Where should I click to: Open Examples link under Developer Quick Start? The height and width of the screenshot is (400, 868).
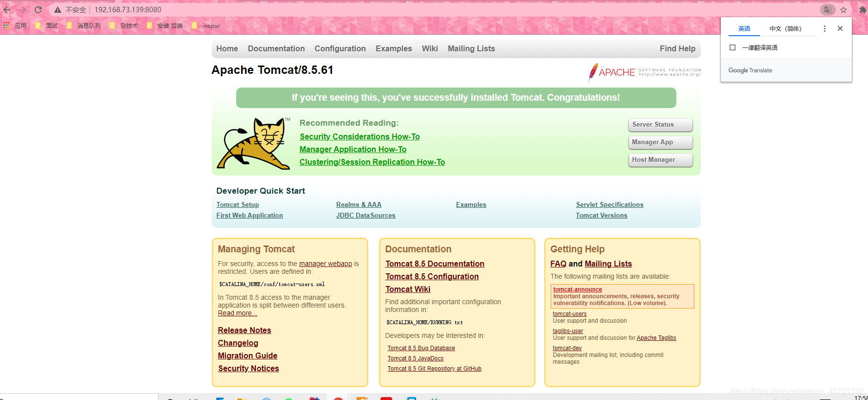471,205
